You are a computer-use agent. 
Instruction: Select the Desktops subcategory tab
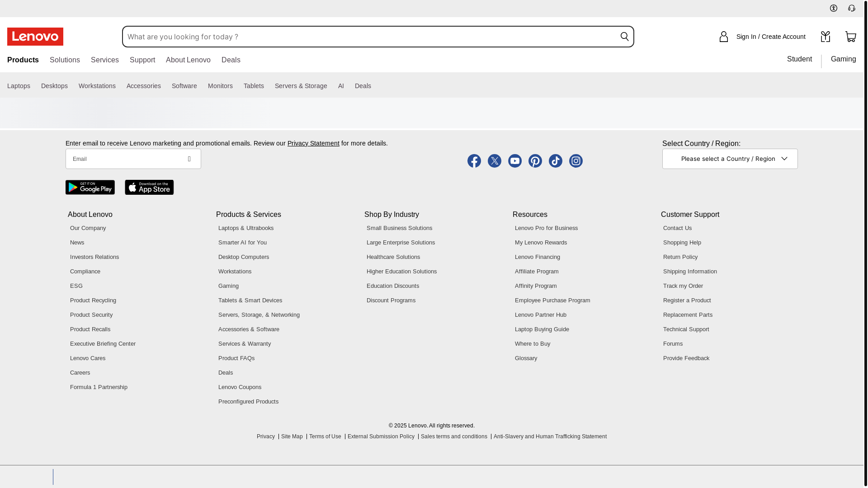point(54,86)
